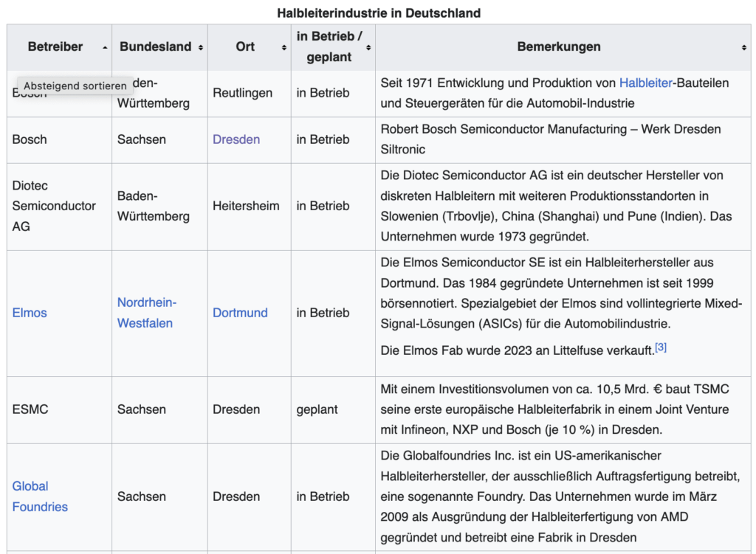Open the Dortmund city link
The image size is (756, 554).
(x=240, y=313)
